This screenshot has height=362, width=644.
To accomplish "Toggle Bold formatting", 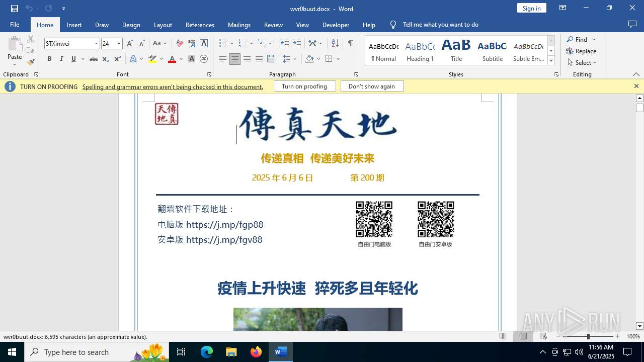I will 49,59.
